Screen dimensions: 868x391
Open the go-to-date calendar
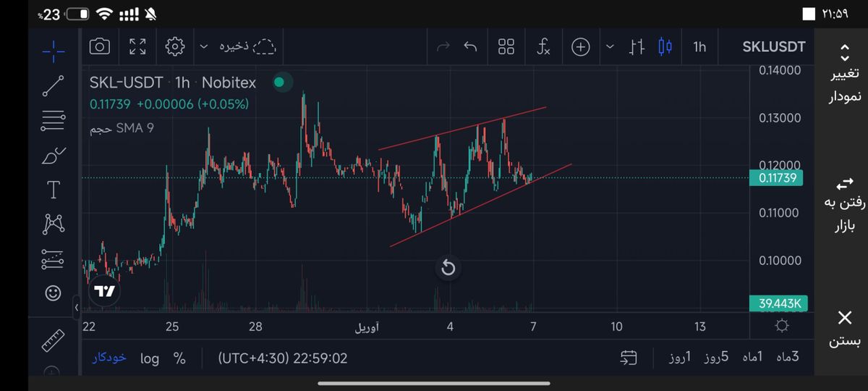click(629, 358)
